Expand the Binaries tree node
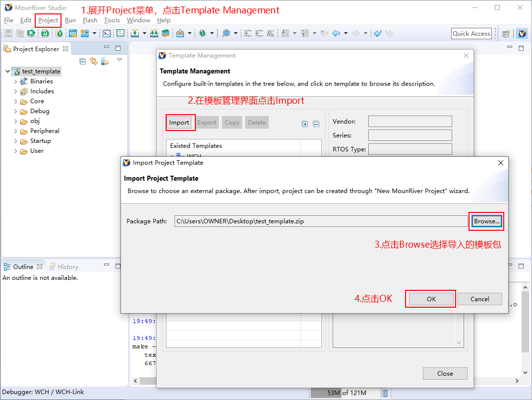This screenshot has width=532, height=400. click(x=15, y=81)
